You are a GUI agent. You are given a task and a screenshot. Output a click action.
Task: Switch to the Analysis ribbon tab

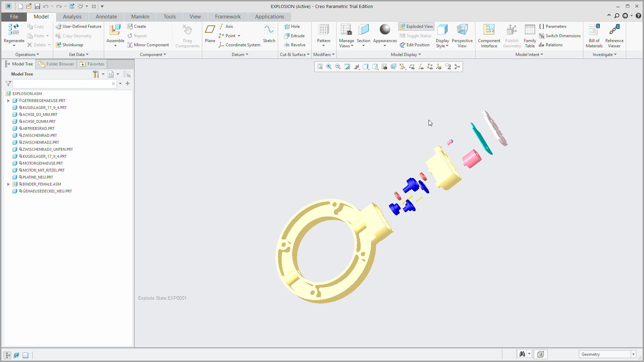72,17
